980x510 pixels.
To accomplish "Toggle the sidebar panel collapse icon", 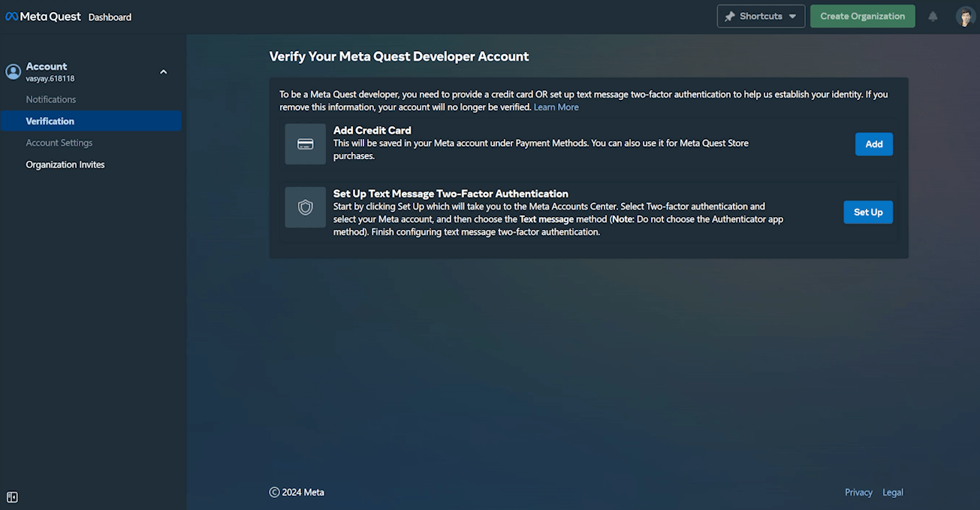I will point(12,497).
